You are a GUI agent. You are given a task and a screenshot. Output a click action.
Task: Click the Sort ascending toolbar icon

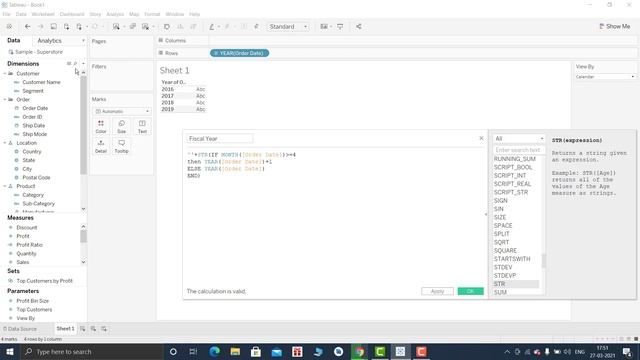point(180,27)
